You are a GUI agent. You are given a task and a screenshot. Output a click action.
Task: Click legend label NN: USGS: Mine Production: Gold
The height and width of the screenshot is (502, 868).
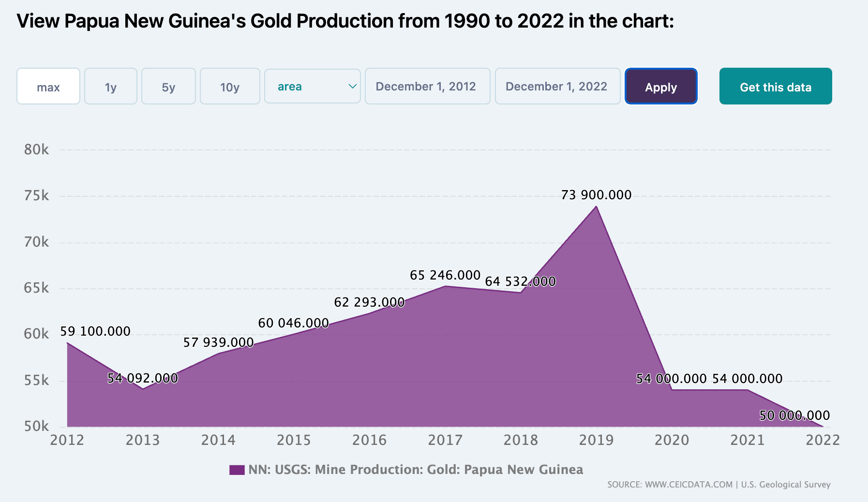[416, 470]
